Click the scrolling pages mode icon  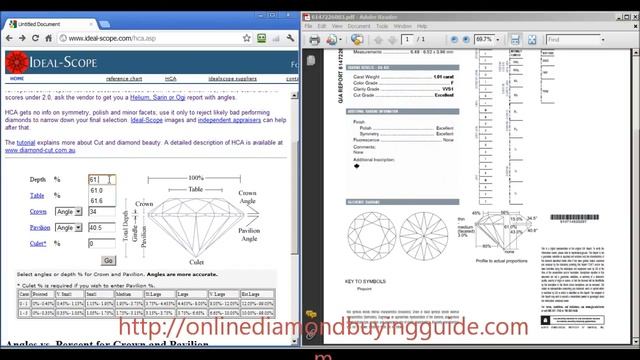click(x=515, y=40)
